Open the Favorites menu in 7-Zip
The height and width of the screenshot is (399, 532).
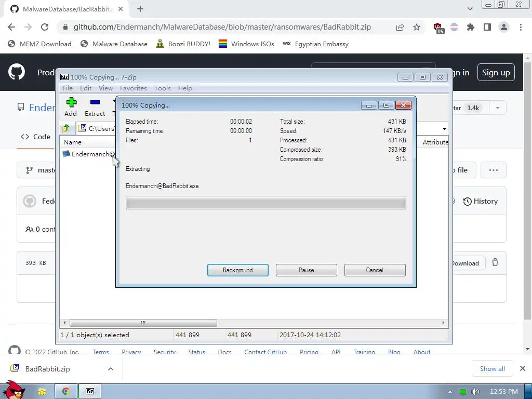(x=134, y=88)
